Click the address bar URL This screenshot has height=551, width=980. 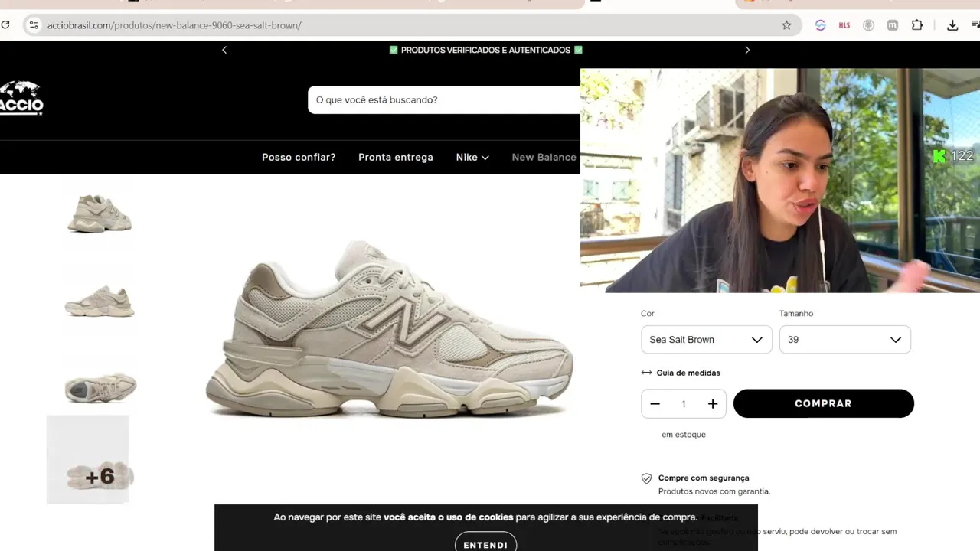pyautogui.click(x=175, y=25)
